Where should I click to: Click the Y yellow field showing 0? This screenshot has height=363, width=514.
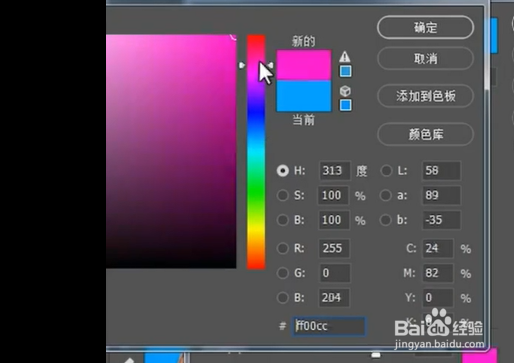point(438,298)
